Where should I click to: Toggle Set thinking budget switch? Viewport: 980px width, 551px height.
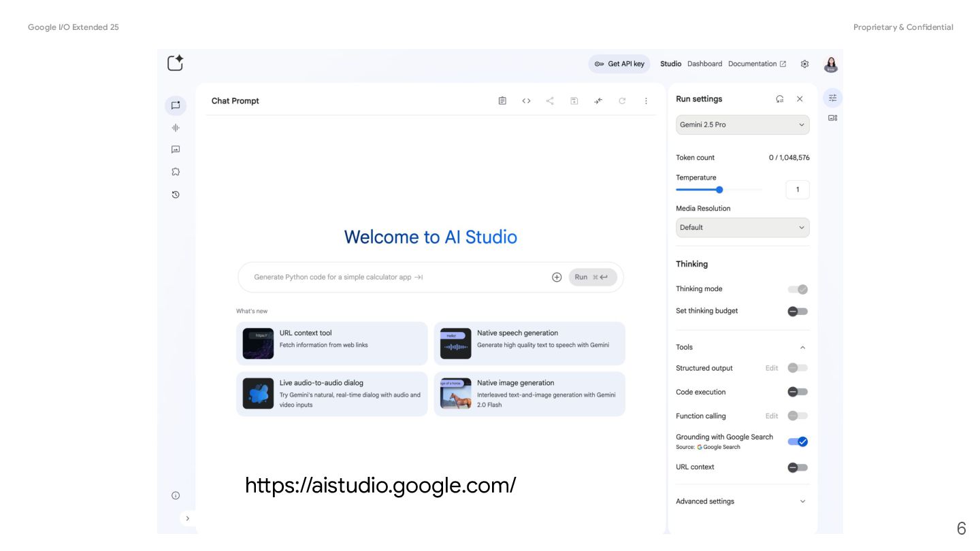(798, 311)
